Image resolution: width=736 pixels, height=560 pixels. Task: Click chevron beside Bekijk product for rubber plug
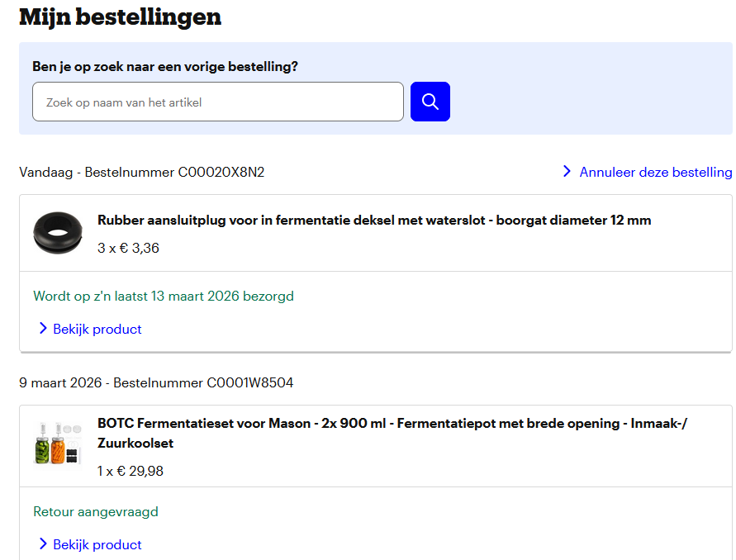[43, 329]
